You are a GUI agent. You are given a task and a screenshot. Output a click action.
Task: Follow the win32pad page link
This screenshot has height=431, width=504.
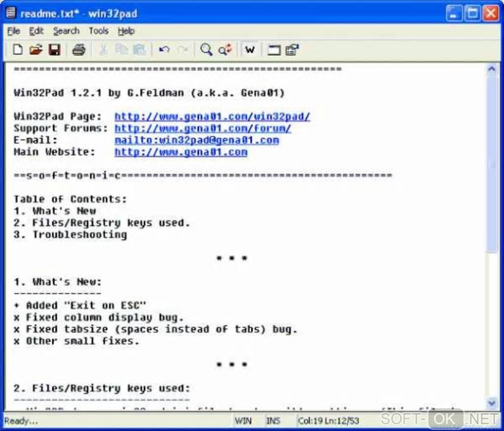click(212, 117)
